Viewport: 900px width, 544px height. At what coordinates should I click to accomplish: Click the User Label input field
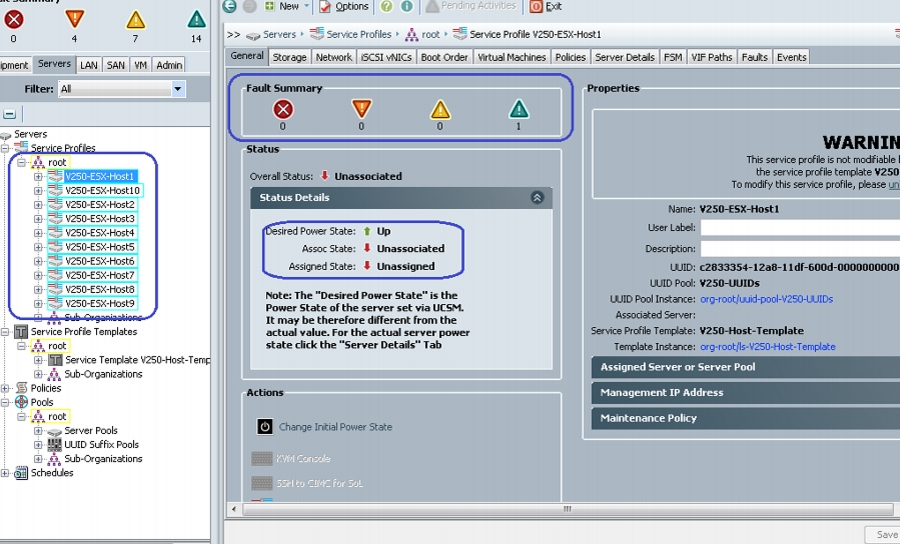800,228
